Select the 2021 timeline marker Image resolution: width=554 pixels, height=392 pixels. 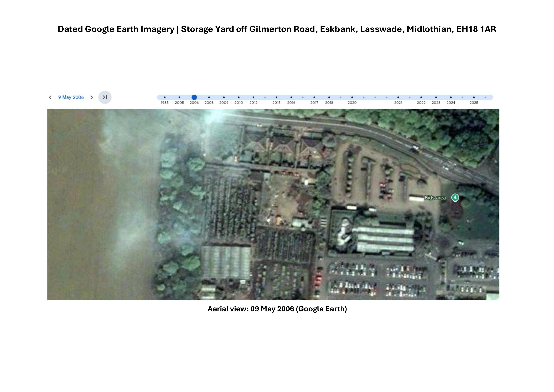click(398, 97)
